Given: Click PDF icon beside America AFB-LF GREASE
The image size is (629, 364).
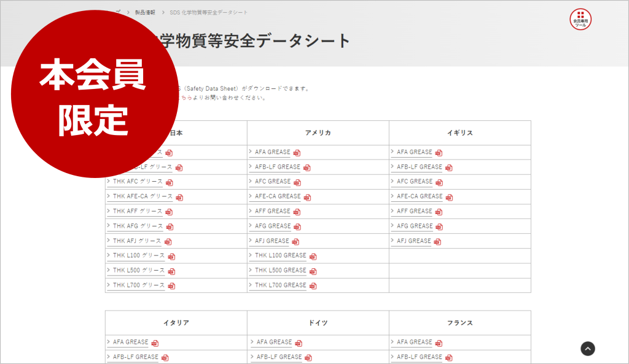Looking at the screenshot, I should pos(307,168).
